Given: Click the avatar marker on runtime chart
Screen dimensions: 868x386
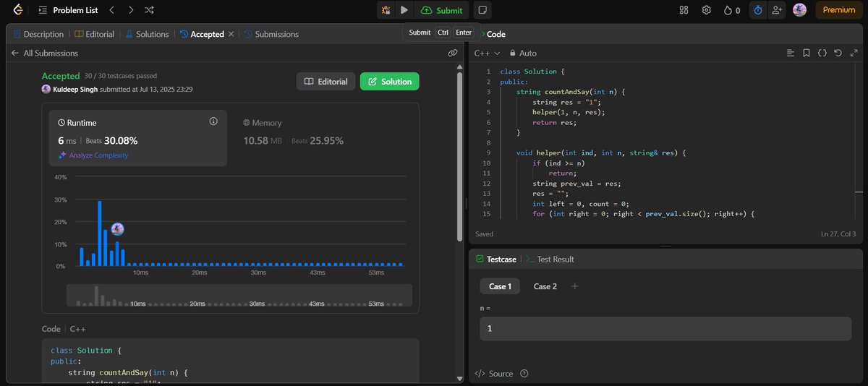Looking at the screenshot, I should [x=117, y=229].
